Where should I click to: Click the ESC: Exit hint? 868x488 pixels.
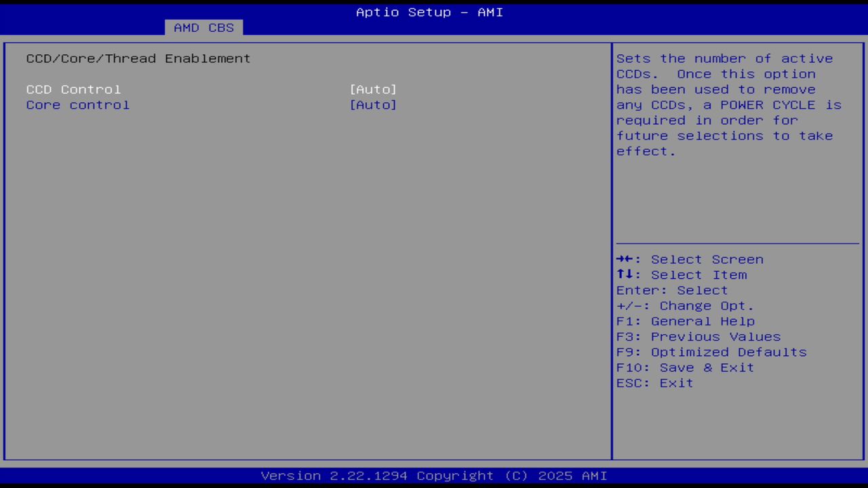655,384
